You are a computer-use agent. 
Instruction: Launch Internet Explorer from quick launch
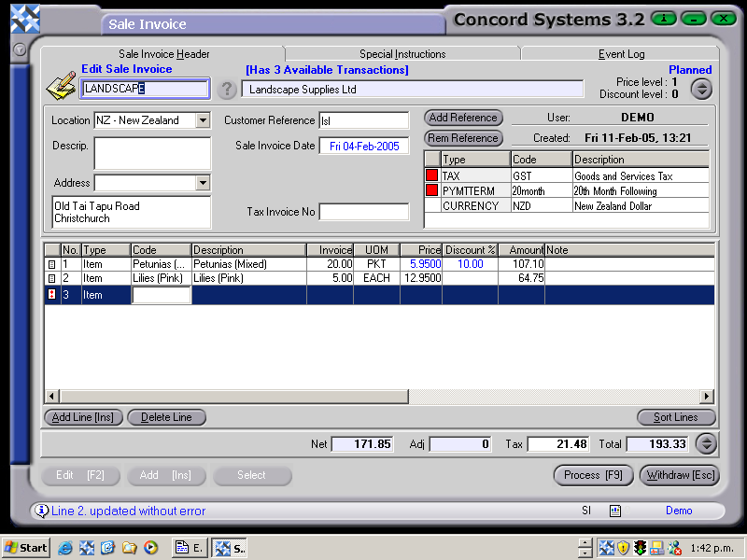coord(63,549)
